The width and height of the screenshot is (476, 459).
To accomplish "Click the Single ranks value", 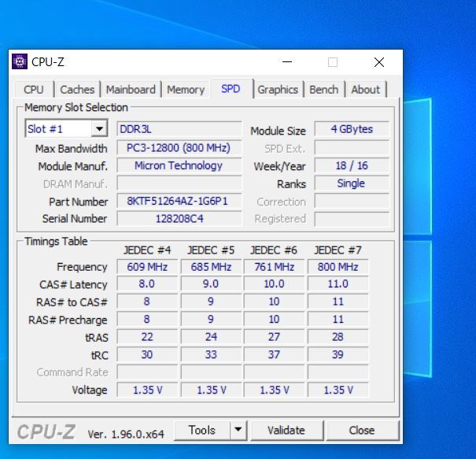I will 352,183.
